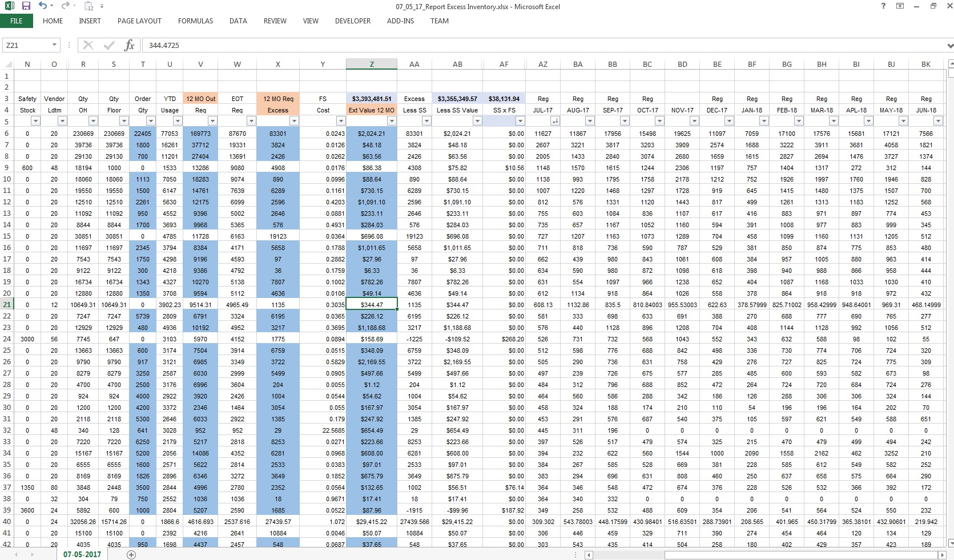The height and width of the screenshot is (560, 954).
Task: Select column Z header
Action: (372, 65)
